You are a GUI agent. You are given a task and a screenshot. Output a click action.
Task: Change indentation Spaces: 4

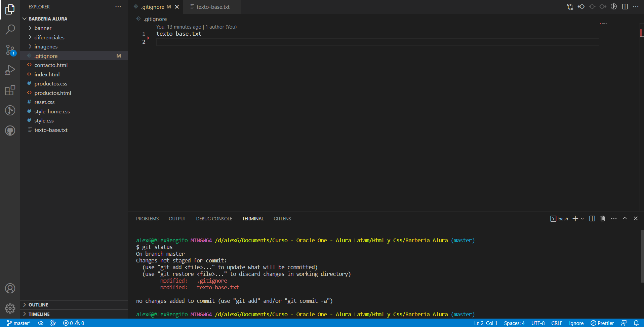[x=514, y=323]
